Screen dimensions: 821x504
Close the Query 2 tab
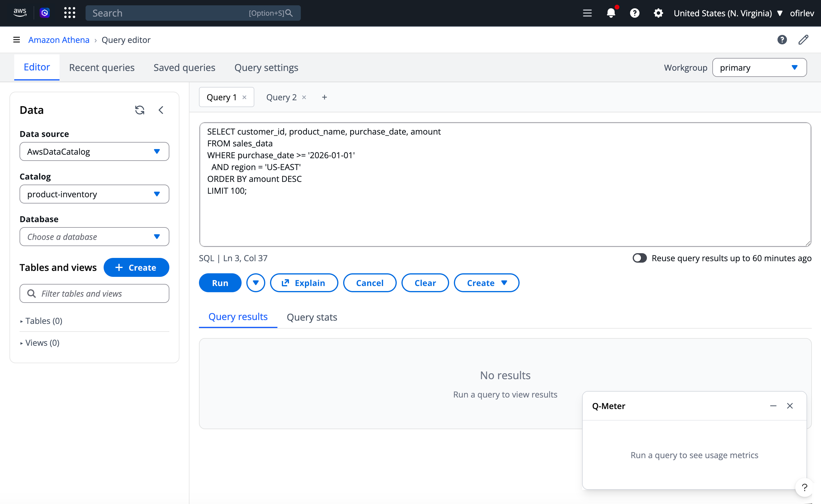tap(304, 97)
